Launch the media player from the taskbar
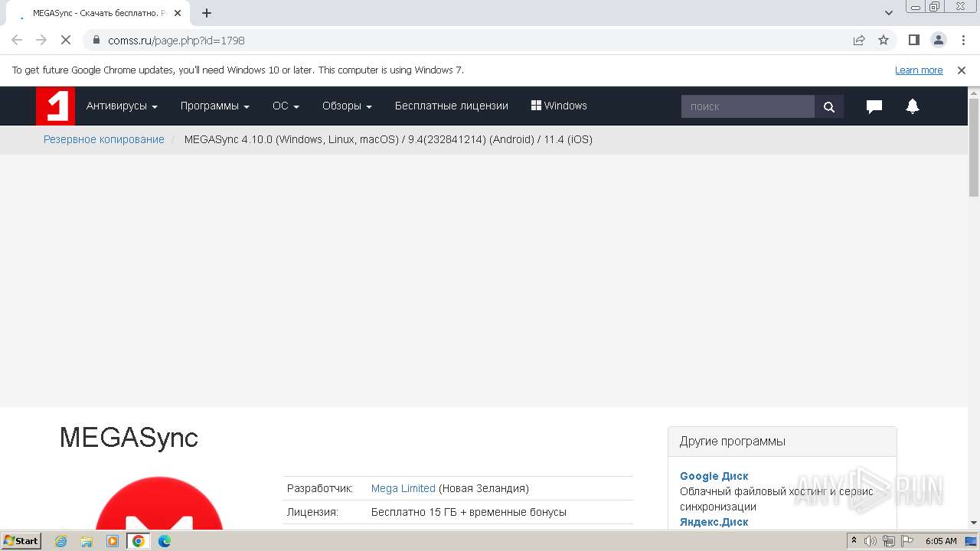 pos(113,541)
